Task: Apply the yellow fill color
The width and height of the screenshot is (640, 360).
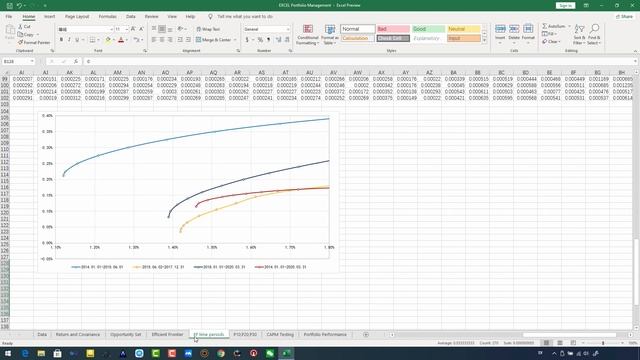Action: coord(108,40)
